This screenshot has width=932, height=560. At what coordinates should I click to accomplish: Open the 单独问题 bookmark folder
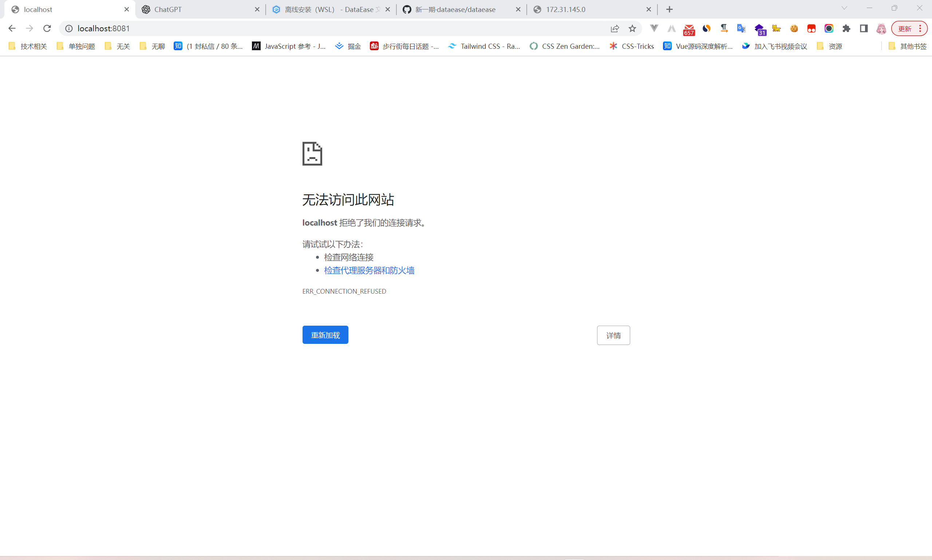[76, 46]
